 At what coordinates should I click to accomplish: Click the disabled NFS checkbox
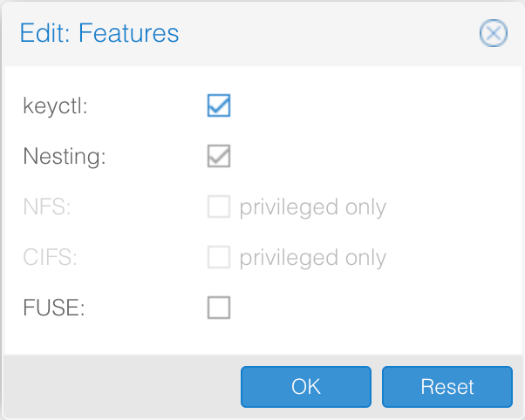[x=219, y=207]
